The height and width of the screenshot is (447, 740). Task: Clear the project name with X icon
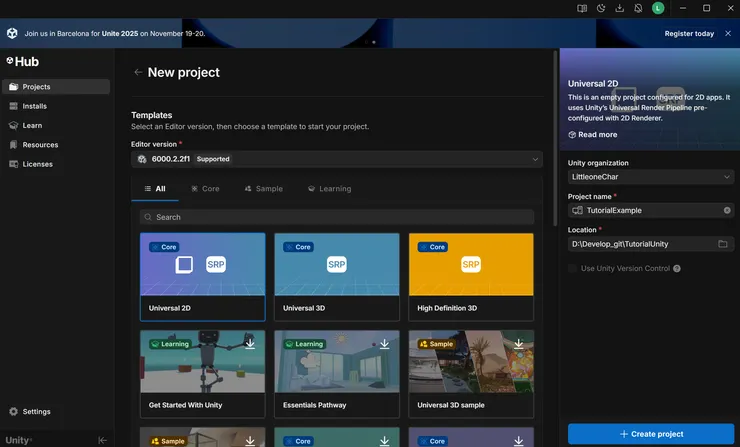(x=725, y=210)
